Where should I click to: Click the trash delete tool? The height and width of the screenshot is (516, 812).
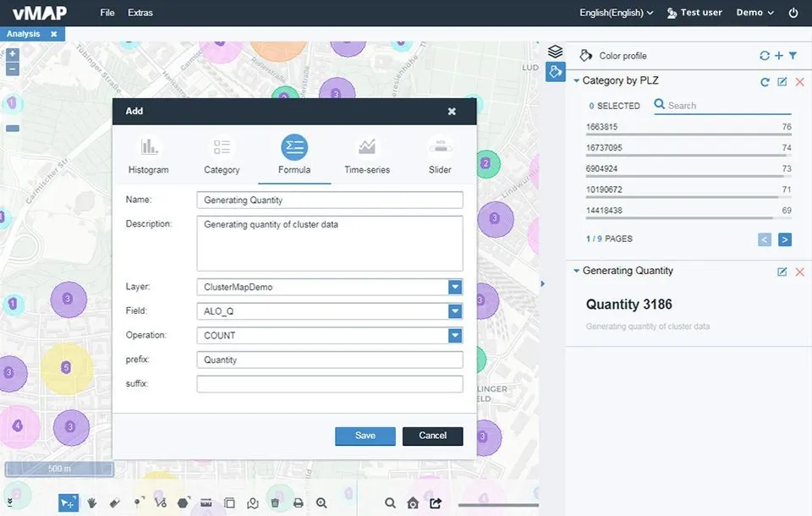click(x=275, y=502)
